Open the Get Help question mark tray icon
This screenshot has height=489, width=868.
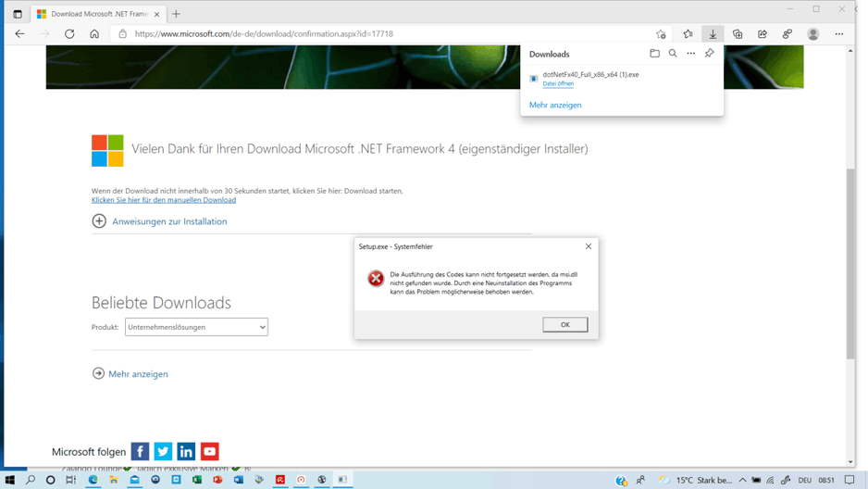click(621, 480)
